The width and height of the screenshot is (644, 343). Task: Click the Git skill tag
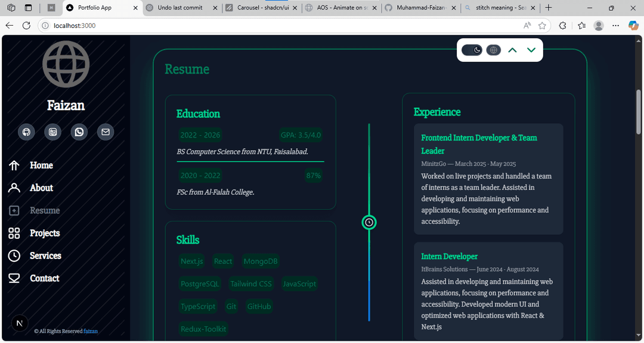click(231, 307)
